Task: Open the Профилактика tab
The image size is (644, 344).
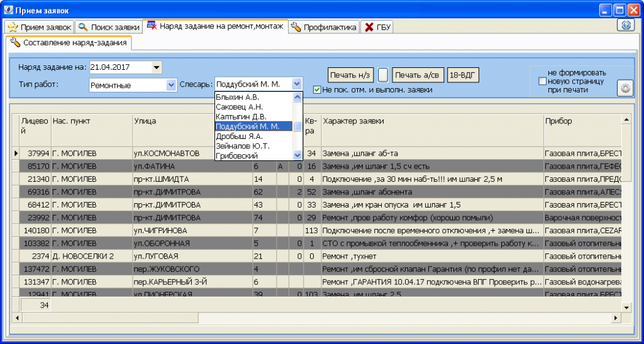Action: (x=324, y=28)
